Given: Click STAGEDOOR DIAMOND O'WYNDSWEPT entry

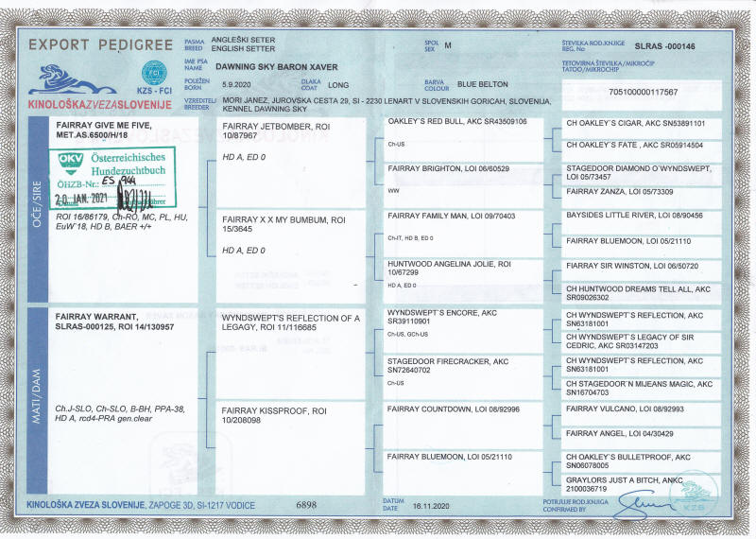Looking at the screenshot, I should pos(639,173).
